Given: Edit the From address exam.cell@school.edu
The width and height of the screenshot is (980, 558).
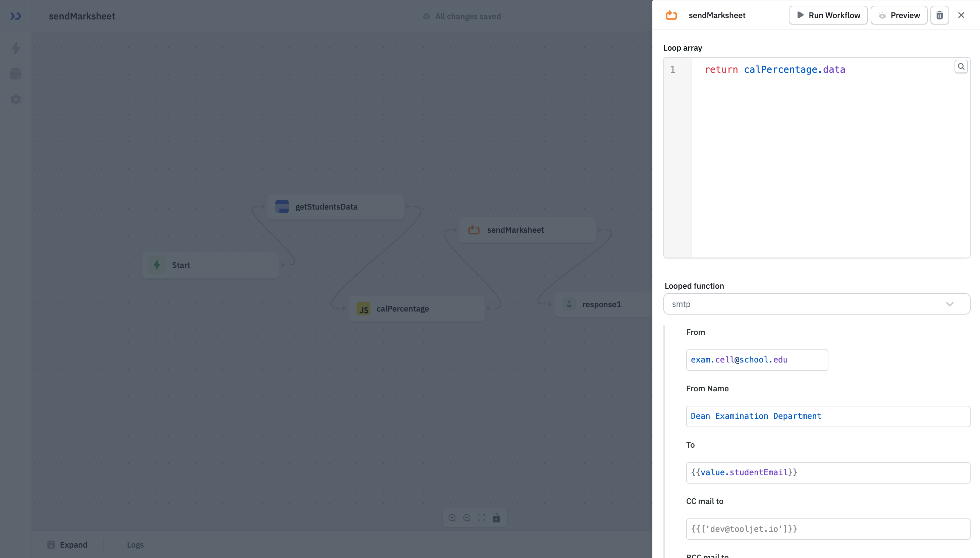Looking at the screenshot, I should tap(757, 359).
